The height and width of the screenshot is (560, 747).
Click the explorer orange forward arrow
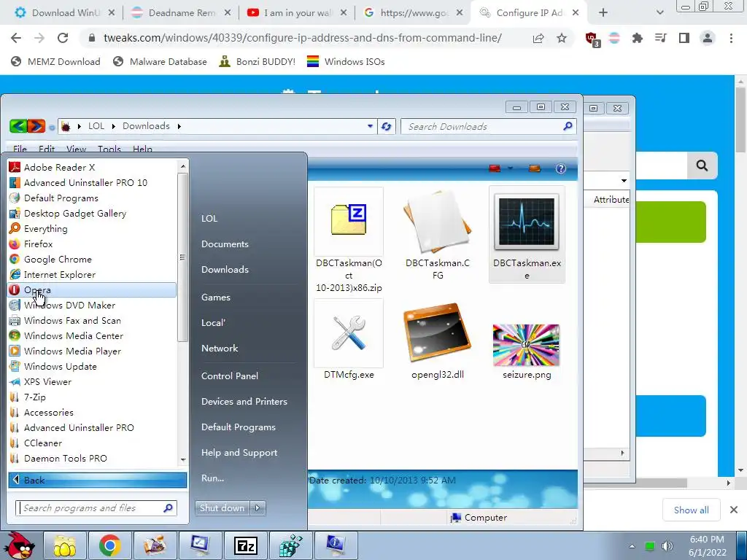pos(36,126)
